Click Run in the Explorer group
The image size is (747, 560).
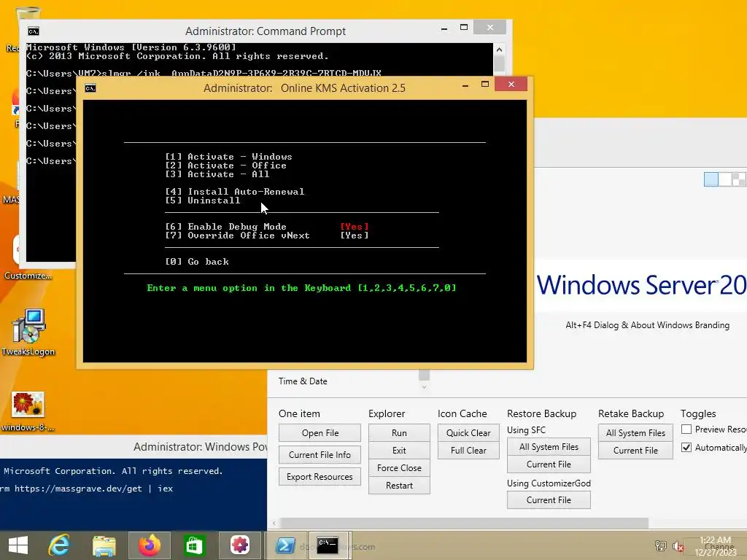click(399, 433)
